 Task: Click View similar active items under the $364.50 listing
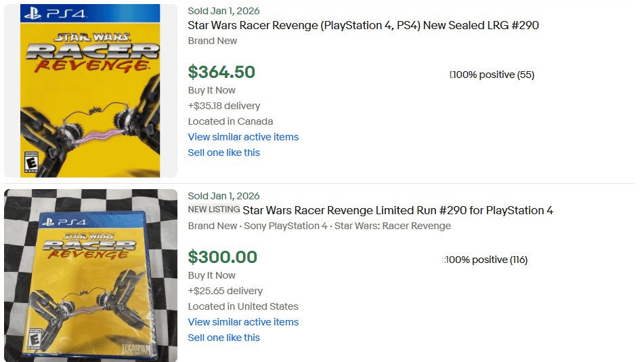[243, 137]
